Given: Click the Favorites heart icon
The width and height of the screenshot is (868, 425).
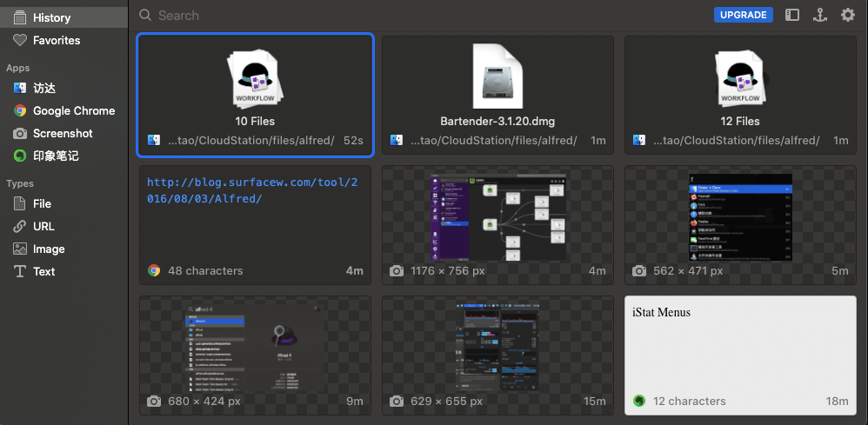Looking at the screenshot, I should [x=20, y=40].
